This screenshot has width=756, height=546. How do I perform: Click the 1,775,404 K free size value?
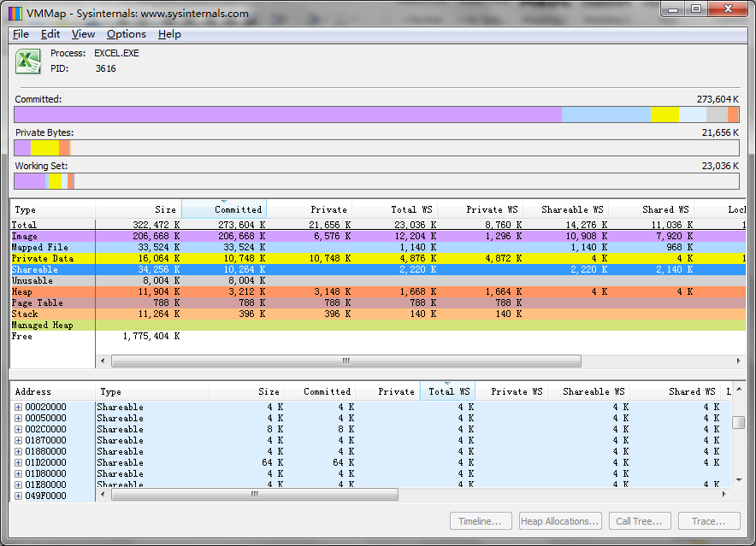pyautogui.click(x=151, y=337)
